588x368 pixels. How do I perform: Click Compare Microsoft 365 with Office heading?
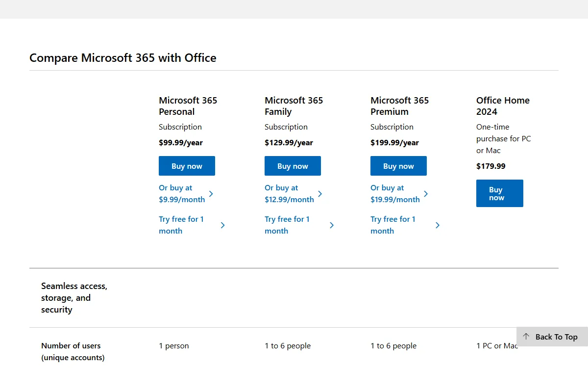[123, 58]
